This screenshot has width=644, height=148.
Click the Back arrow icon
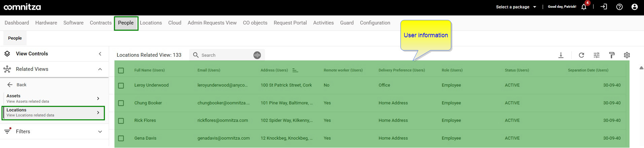[x=10, y=85]
